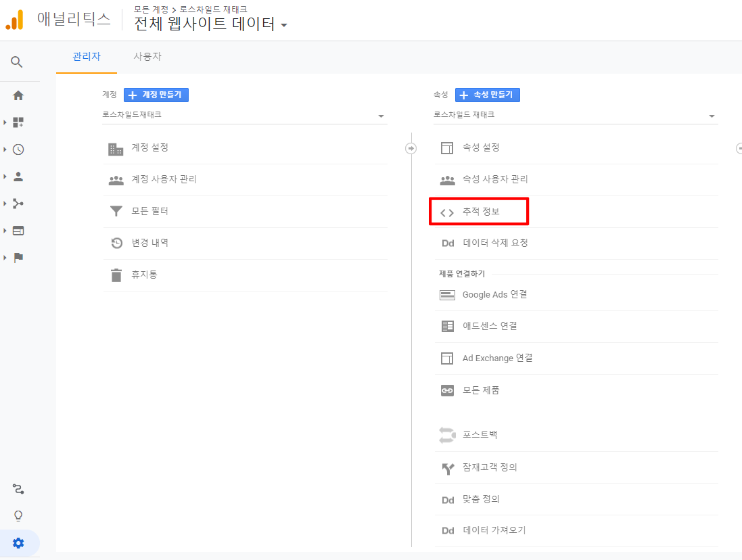Viewport: 742px width, 560px height.
Task: Open the Discover lightbulb icon
Action: (x=18, y=515)
